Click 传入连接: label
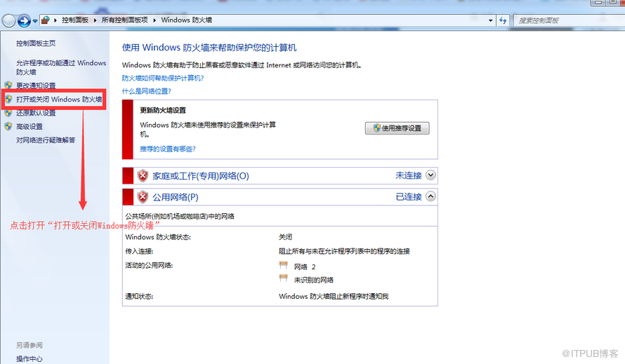This screenshot has height=364, width=625. point(139,251)
